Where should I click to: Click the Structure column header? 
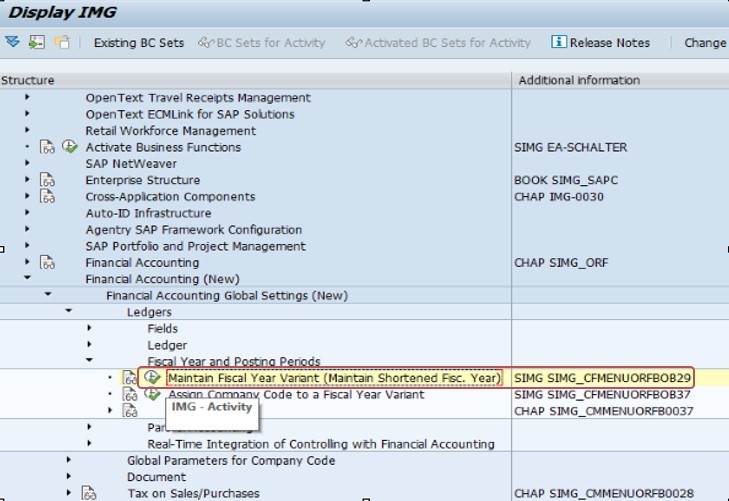pyautogui.click(x=255, y=80)
